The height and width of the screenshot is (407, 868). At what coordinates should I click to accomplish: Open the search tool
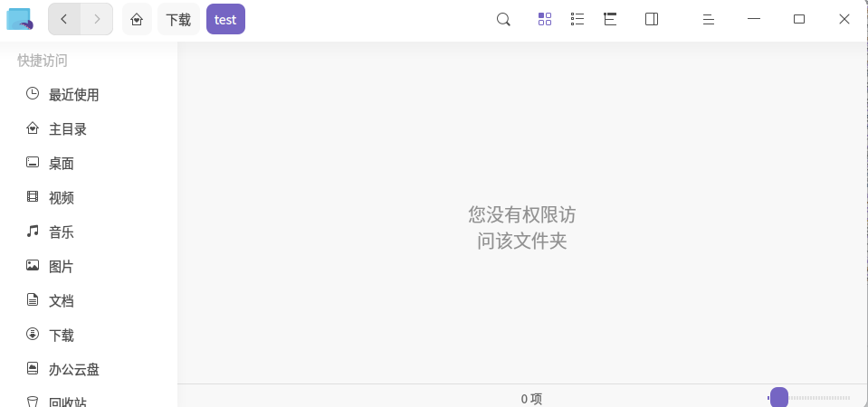click(x=503, y=19)
